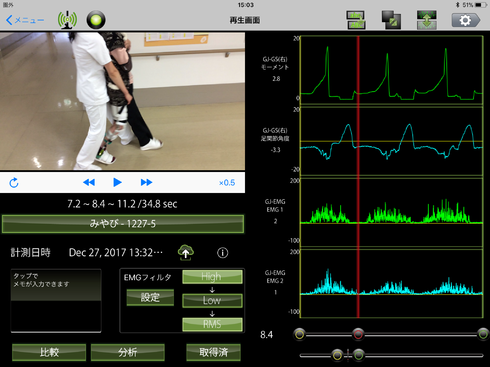Tap the GJ-GS moment graph
The width and height of the screenshot is (490, 367).
[392, 70]
